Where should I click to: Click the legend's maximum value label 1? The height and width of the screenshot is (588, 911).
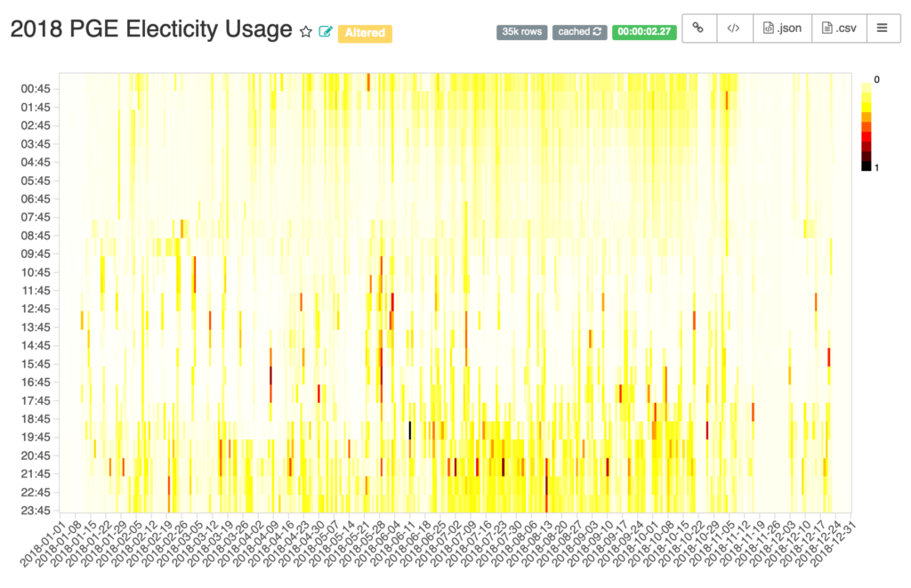[877, 167]
